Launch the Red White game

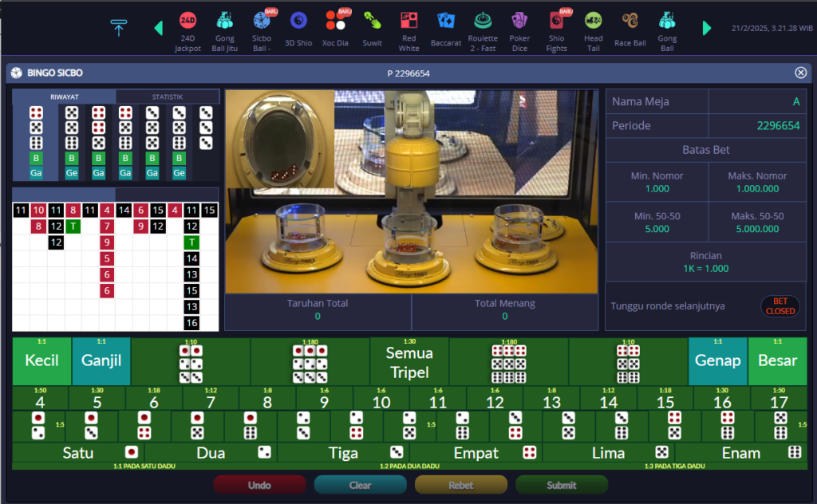tap(409, 31)
